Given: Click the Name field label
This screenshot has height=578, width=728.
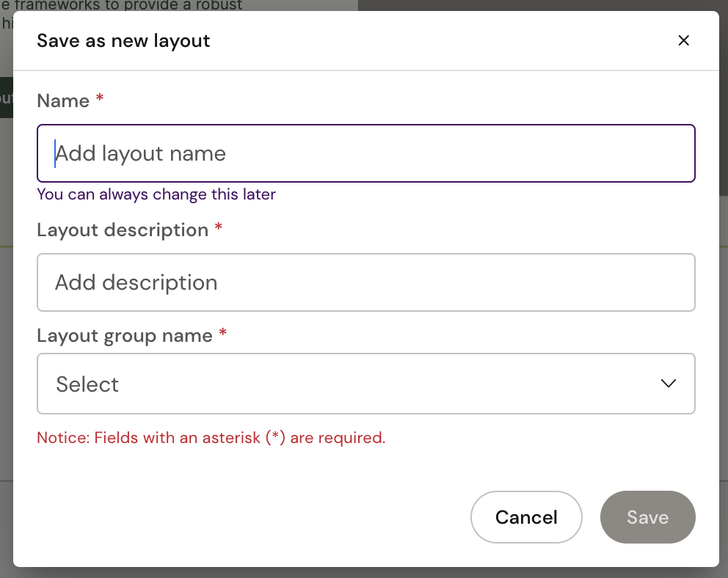Looking at the screenshot, I should [63, 100].
